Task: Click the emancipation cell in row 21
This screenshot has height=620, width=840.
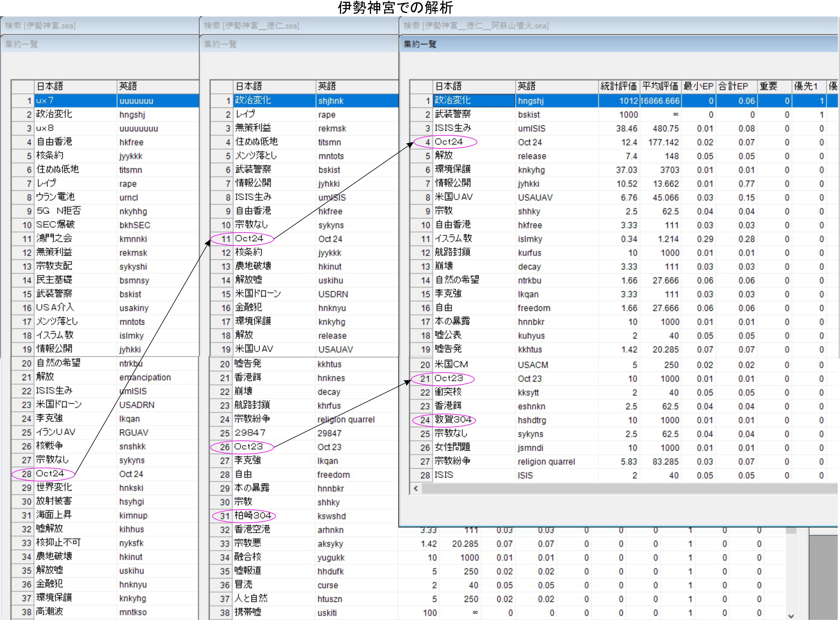Action: 145,377
